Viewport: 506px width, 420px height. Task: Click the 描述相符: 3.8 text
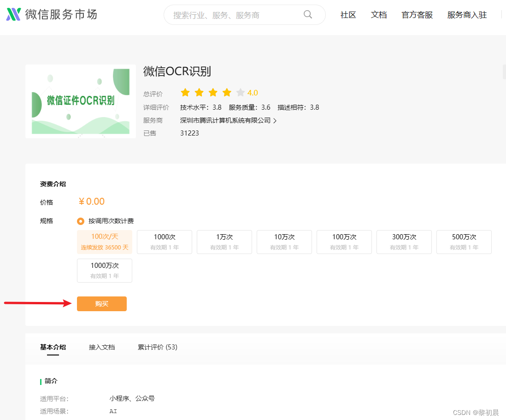(298, 107)
